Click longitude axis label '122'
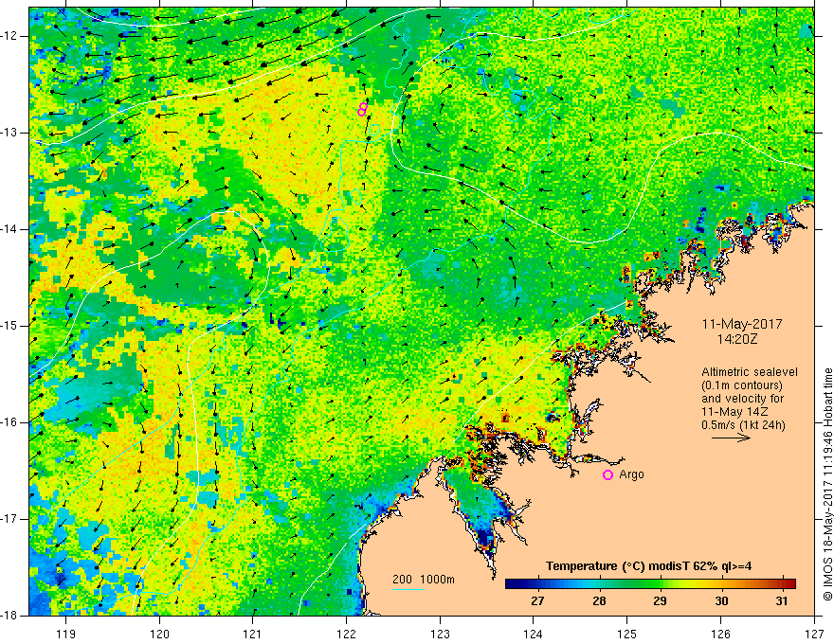The height and width of the screenshot is (644, 834). [x=346, y=634]
